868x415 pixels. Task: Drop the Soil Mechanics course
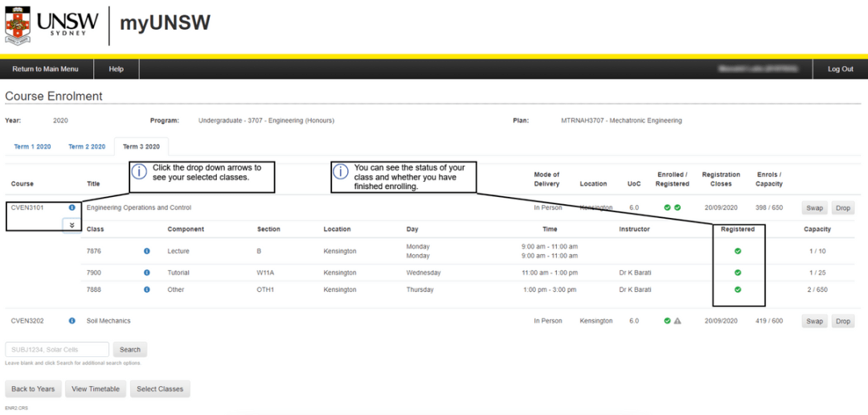point(842,321)
